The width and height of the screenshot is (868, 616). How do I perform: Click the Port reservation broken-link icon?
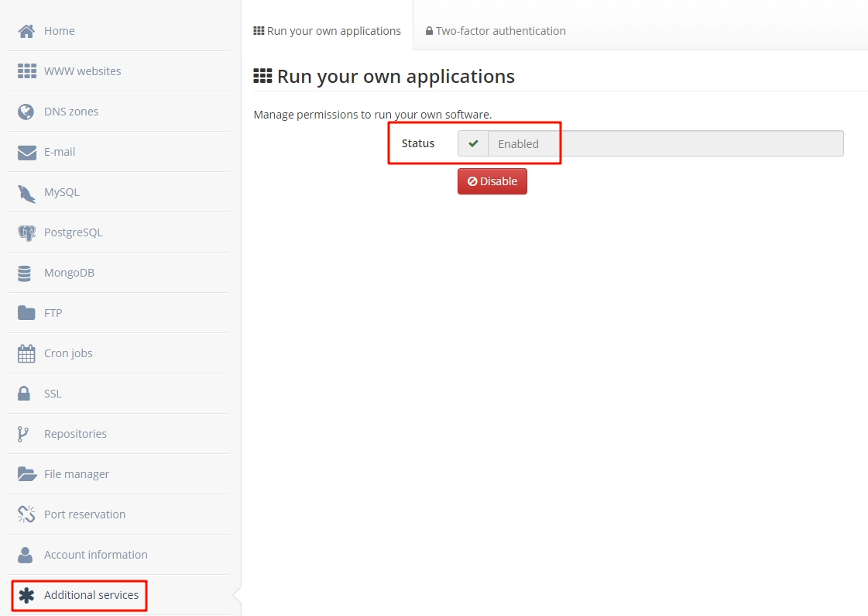point(26,514)
